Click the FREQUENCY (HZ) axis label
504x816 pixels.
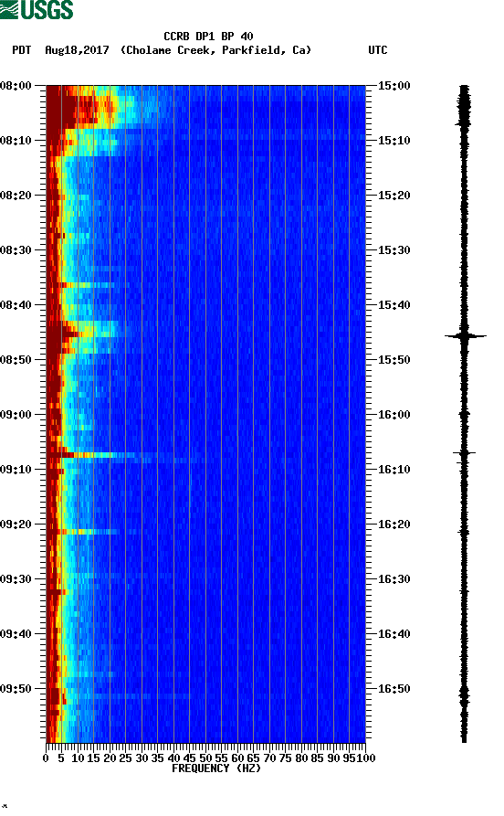point(215,768)
